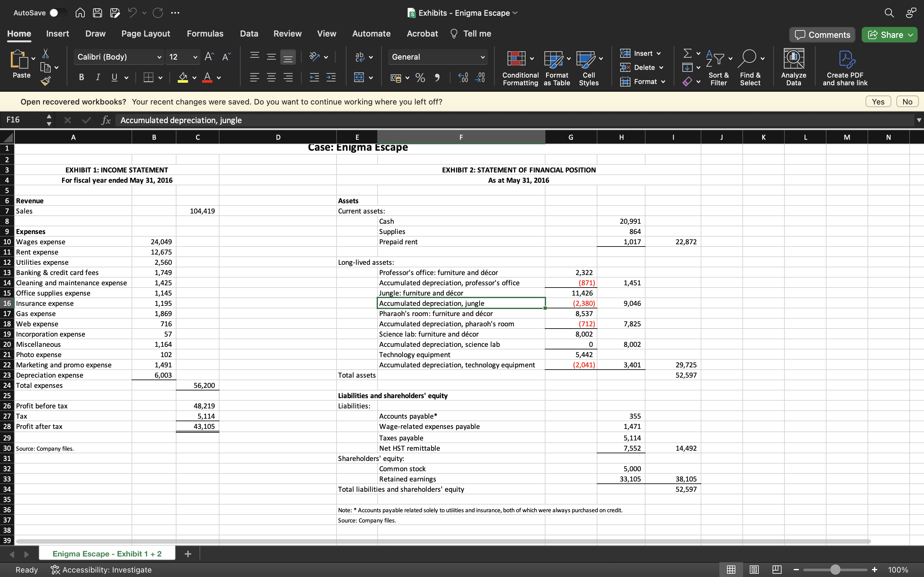Select the Enigma Escape sheet tab

107,553
